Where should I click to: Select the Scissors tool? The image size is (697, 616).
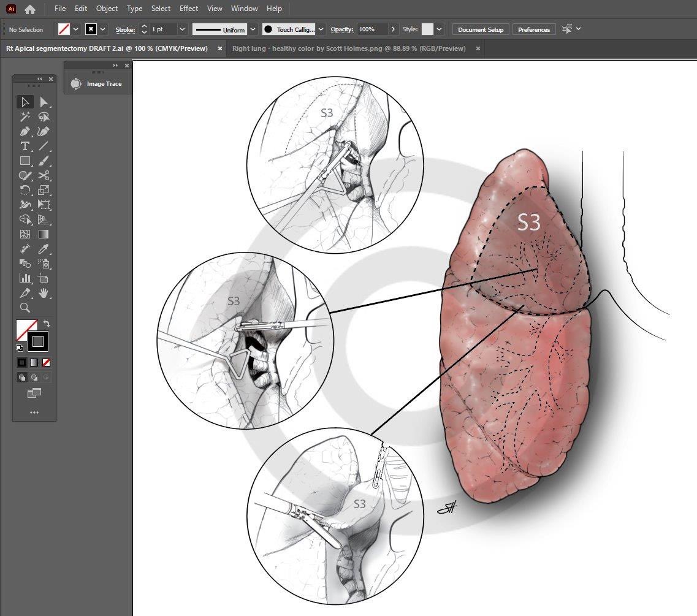tap(45, 176)
